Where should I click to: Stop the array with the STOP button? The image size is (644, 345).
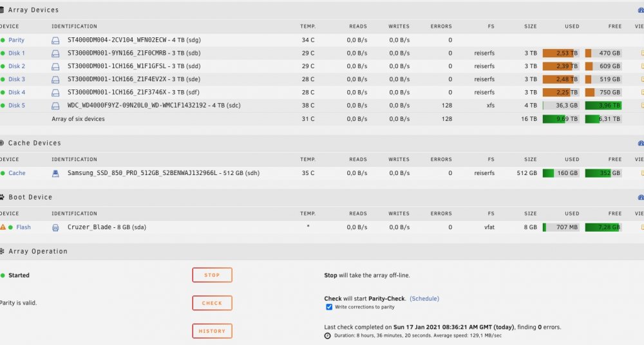pyautogui.click(x=212, y=275)
